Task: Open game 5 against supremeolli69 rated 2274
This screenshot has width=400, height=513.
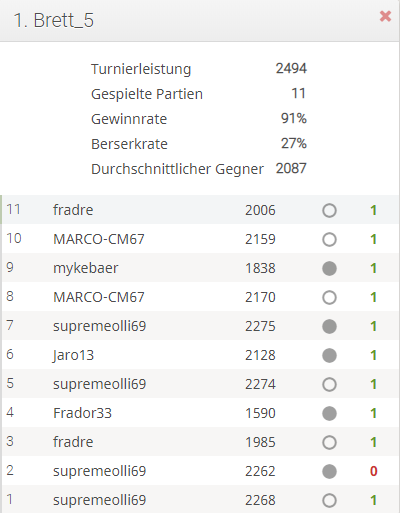Action: [x=201, y=384]
